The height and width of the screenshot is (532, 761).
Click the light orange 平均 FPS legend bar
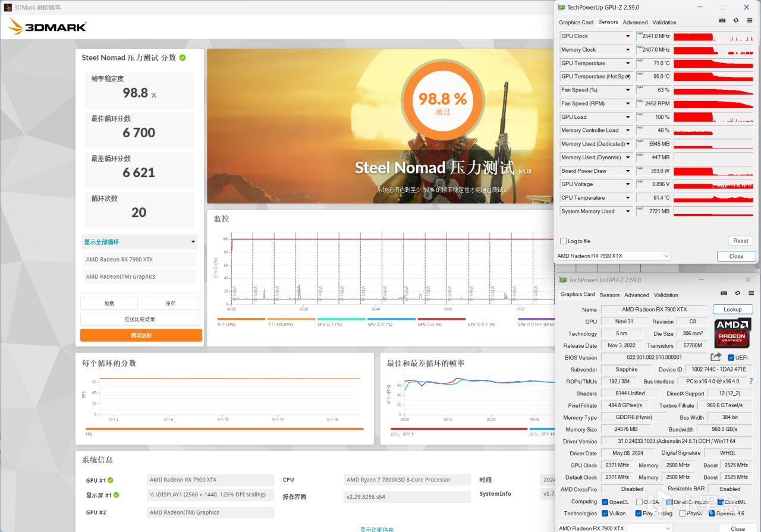[x=291, y=319]
